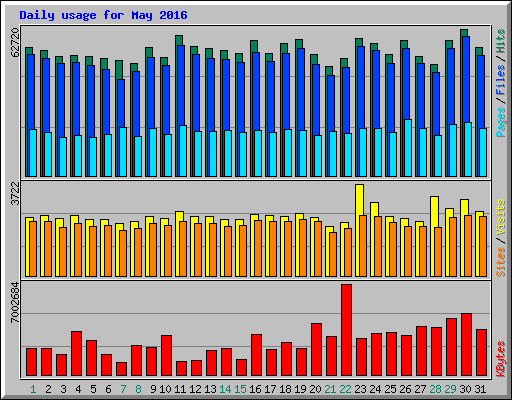This screenshot has width=512, height=400.
Task: Click day label 3 on the axis
Action: (63, 389)
